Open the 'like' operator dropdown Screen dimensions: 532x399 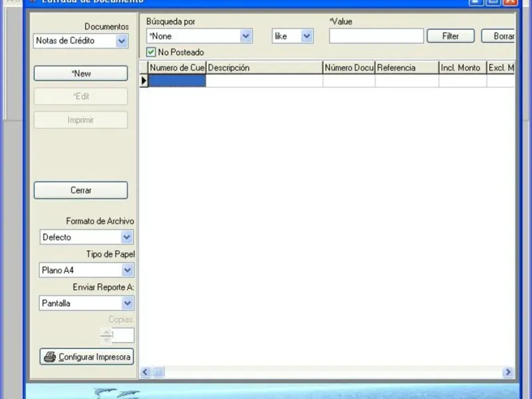coord(293,36)
